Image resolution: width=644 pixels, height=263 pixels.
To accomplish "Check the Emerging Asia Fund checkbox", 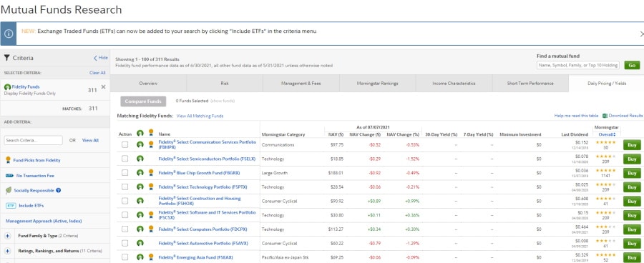I will click(x=125, y=257).
